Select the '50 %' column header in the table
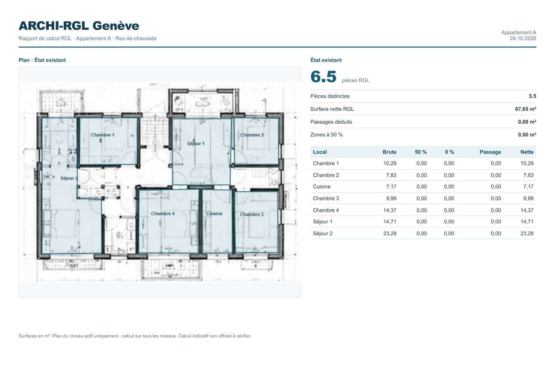Viewport: 555px width, 392px height. click(421, 152)
